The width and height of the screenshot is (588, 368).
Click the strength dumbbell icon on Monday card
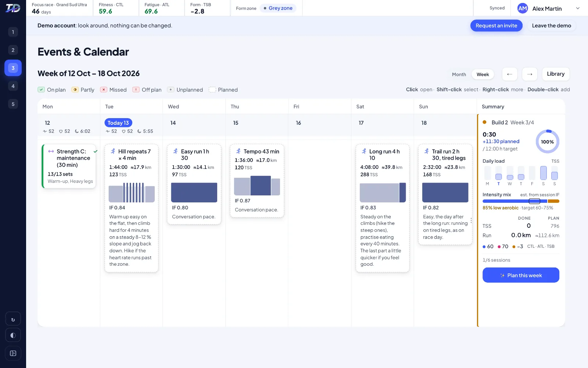(x=51, y=151)
